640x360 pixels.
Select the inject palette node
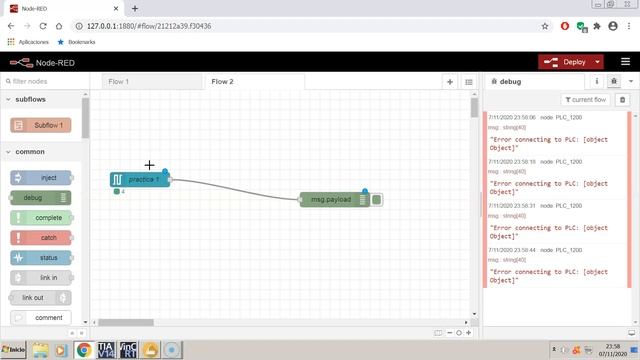pos(41,178)
